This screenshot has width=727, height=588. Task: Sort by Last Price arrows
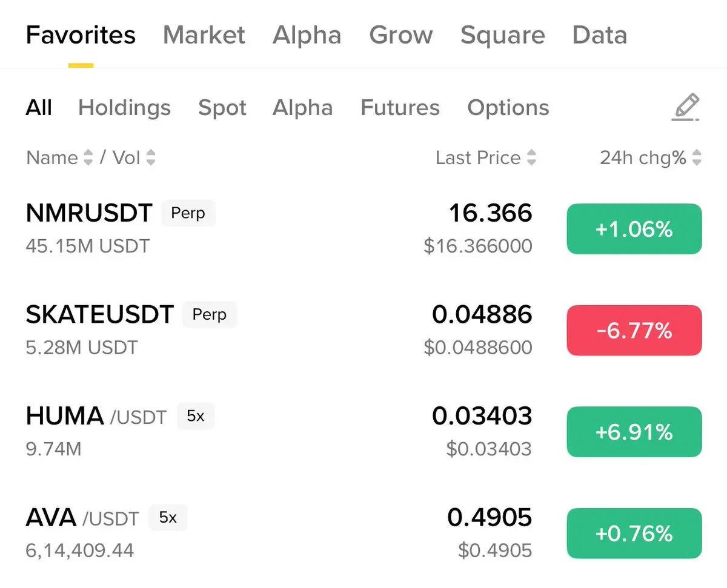click(x=531, y=158)
